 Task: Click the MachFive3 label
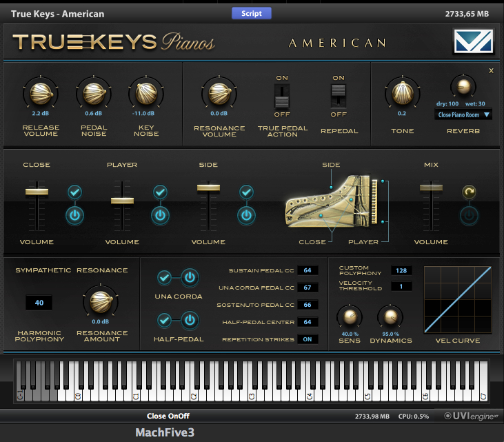165,432
